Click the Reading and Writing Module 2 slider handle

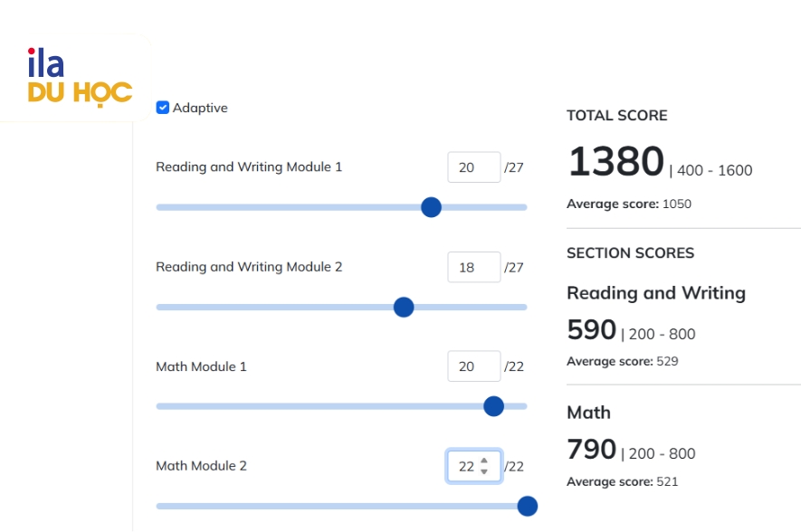click(403, 307)
